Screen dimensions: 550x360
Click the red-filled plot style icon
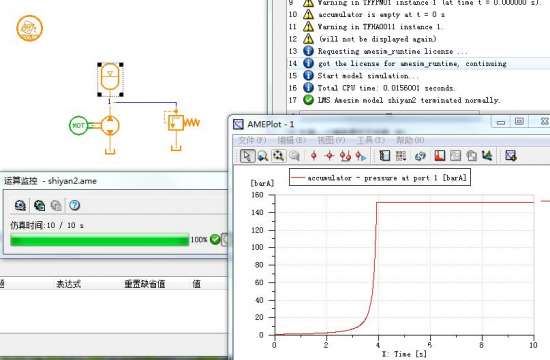pos(440,156)
